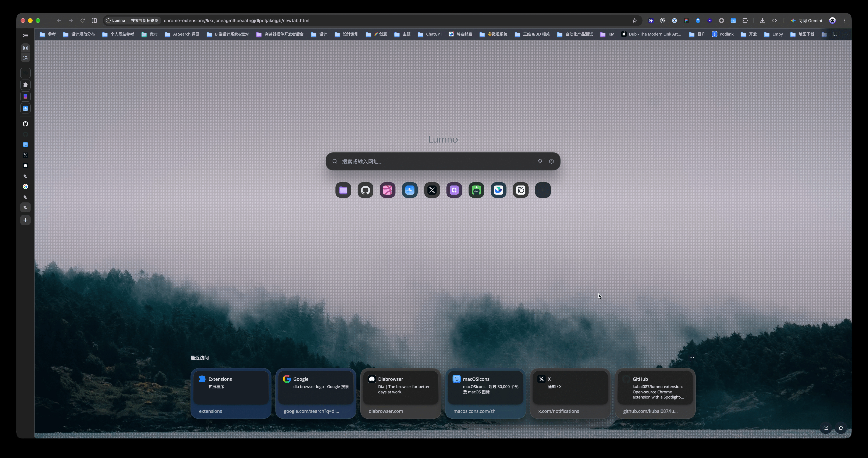Open the macOSicons recent visit card
Viewport: 868px width, 458px height.
pos(485,393)
